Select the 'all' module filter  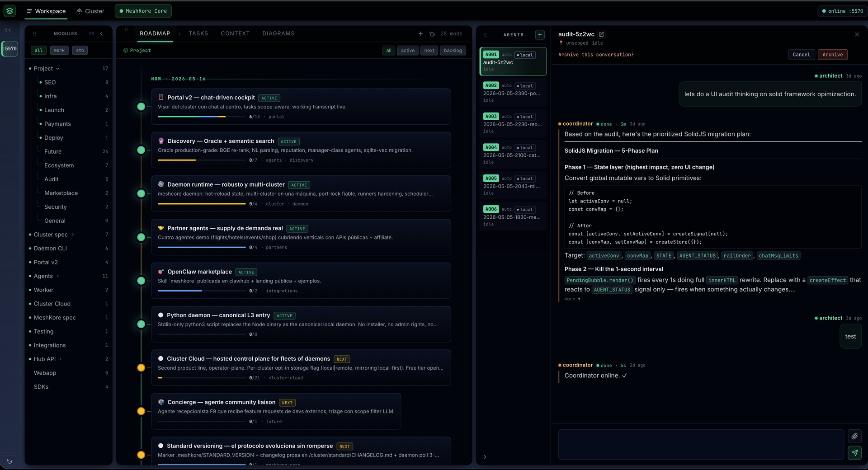click(39, 50)
